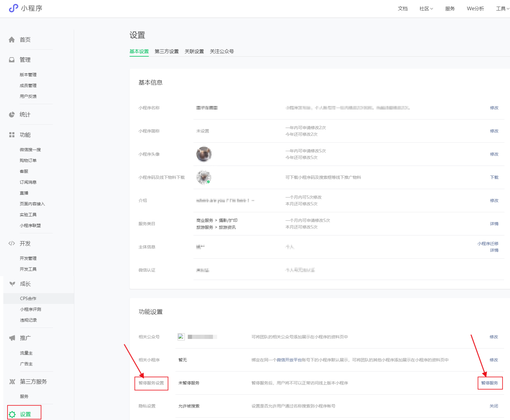Click 暂停服务 link to pause service
Screen dimensions: 510x420
[x=490, y=383]
